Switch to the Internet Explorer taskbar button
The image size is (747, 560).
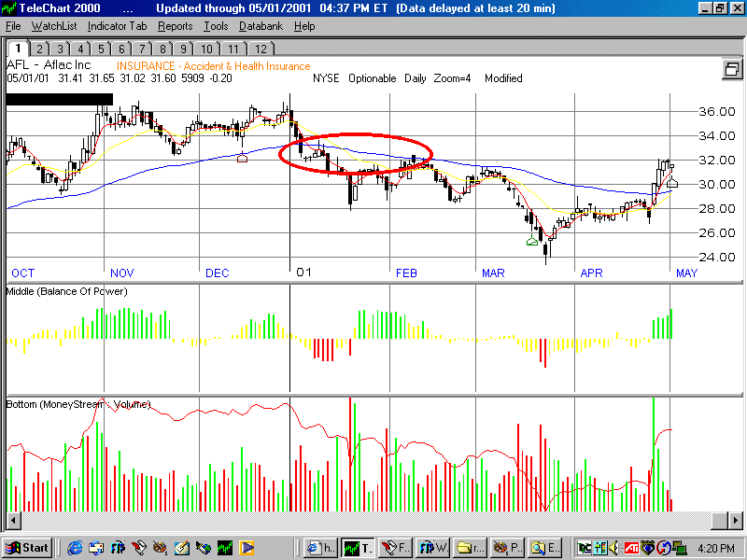321,548
